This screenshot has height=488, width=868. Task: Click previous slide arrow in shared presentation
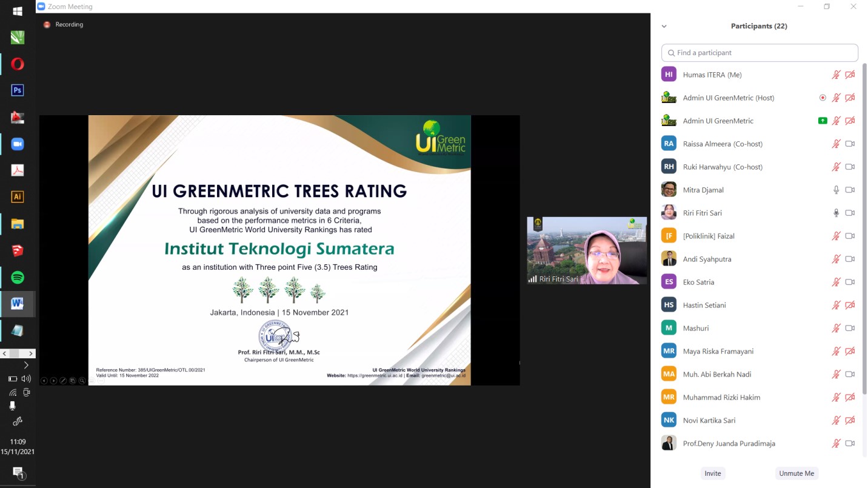(x=44, y=381)
